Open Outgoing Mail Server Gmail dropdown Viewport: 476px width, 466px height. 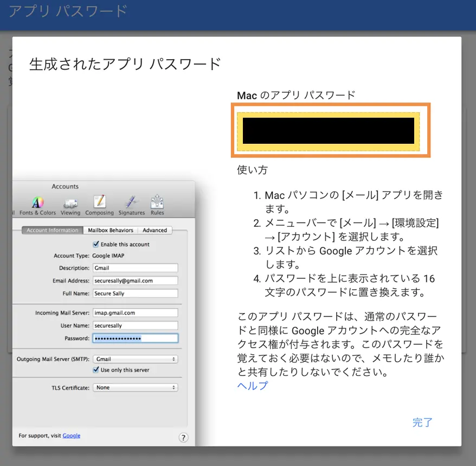136,359
